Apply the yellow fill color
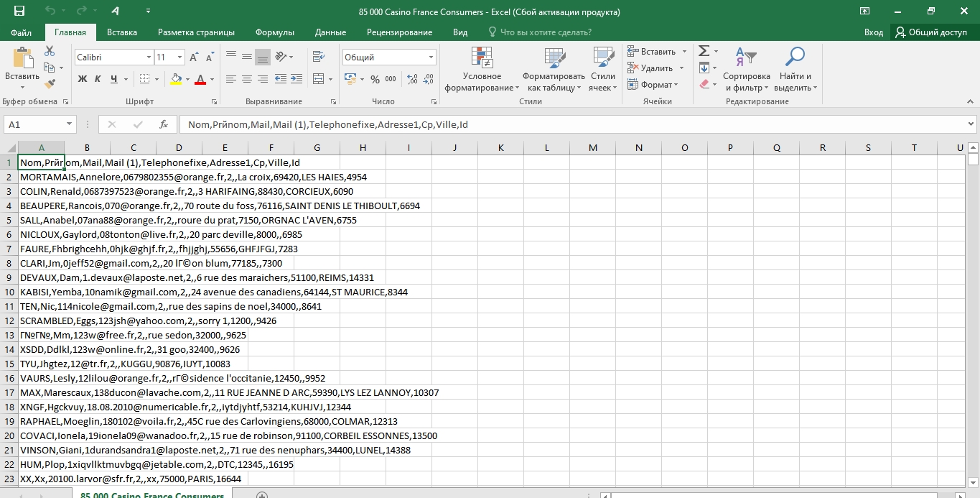 click(176, 79)
